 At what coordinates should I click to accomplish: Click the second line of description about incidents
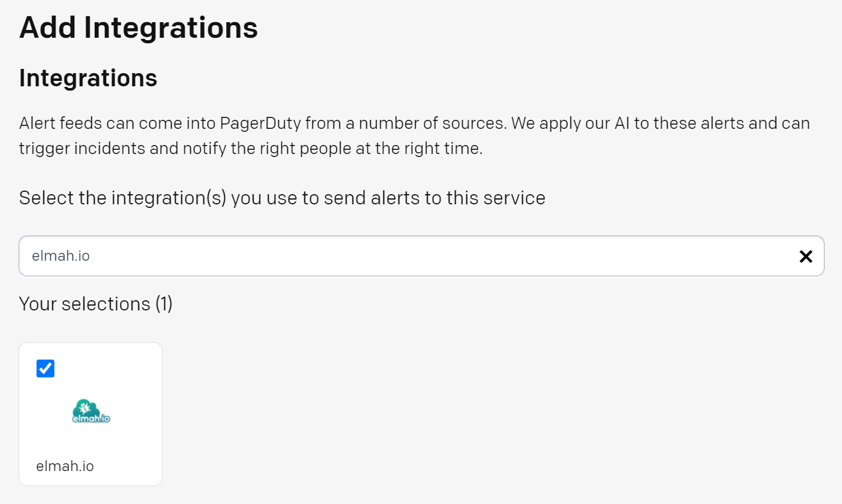pyautogui.click(x=251, y=148)
